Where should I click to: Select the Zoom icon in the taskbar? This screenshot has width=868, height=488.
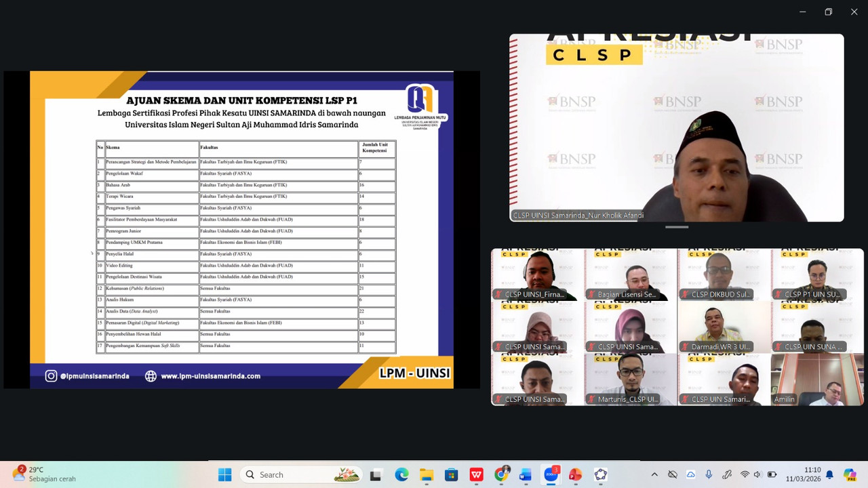coord(551,474)
